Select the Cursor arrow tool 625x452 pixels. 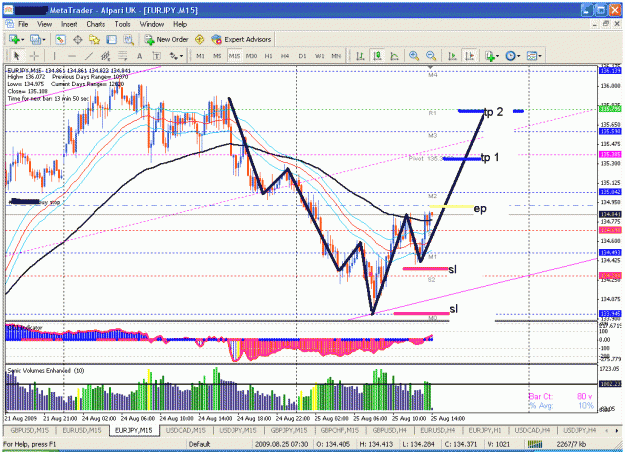(x=16, y=56)
